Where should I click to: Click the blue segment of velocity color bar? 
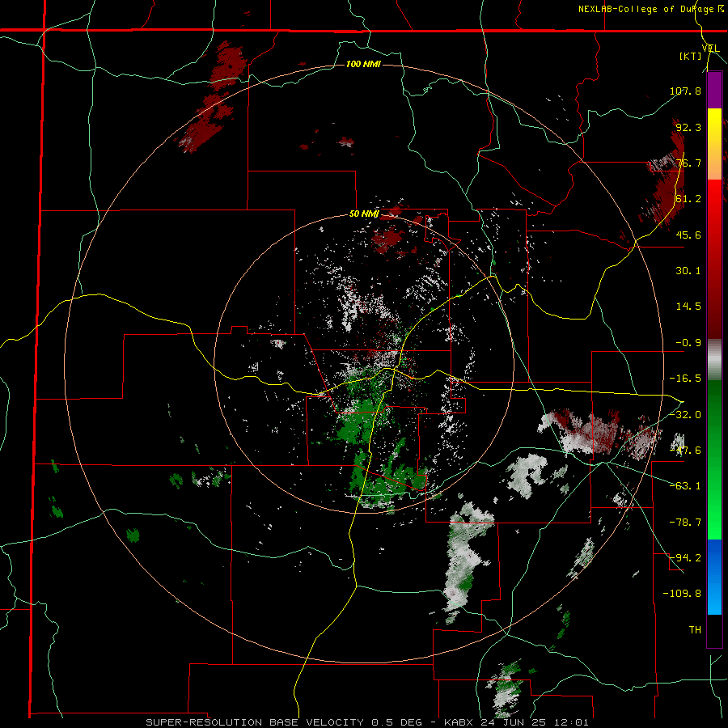pyautogui.click(x=714, y=577)
